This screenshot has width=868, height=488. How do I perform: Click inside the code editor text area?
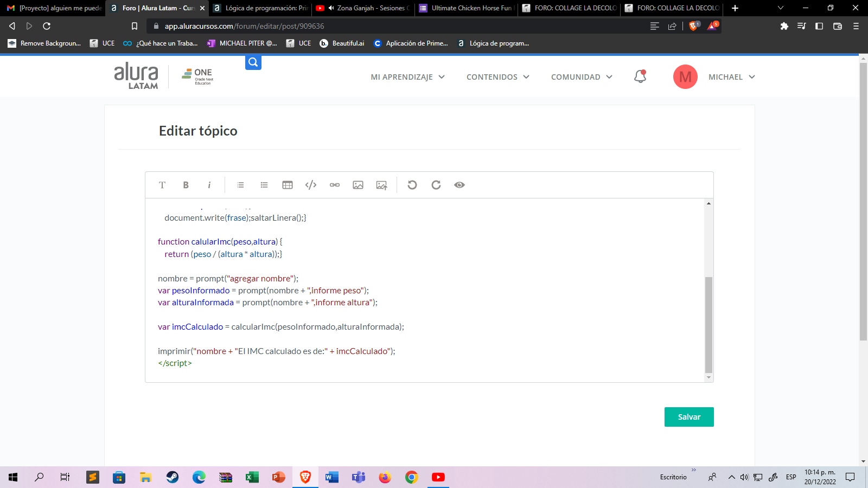[425, 290]
